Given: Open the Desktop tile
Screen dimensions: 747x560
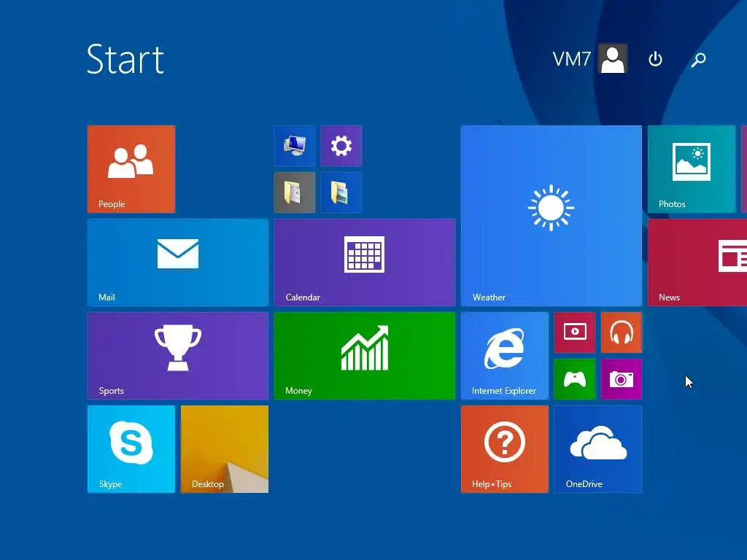Looking at the screenshot, I should coord(225,449).
